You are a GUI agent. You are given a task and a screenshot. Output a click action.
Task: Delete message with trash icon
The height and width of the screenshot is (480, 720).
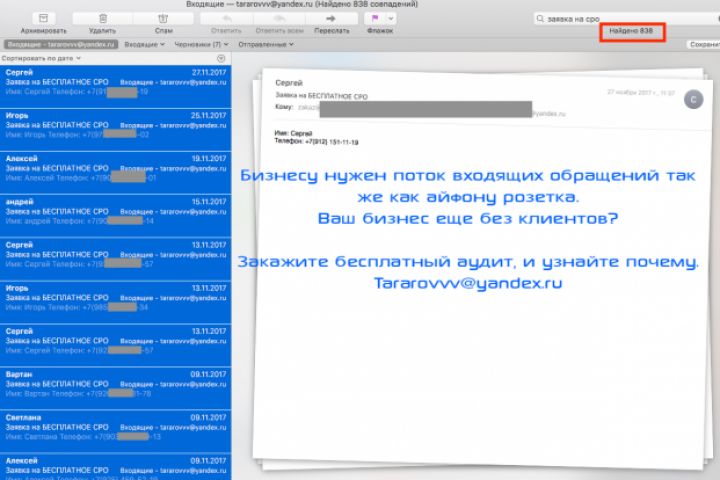tap(103, 18)
